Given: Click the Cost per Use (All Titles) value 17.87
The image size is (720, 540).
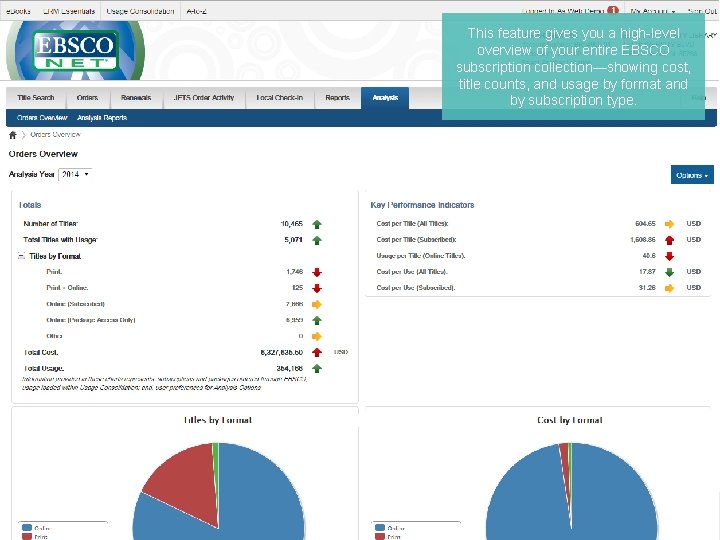Looking at the screenshot, I should click(647, 272).
